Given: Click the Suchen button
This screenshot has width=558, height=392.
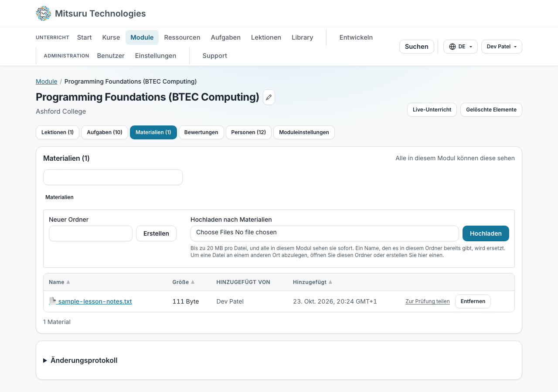Looking at the screenshot, I should tap(417, 47).
